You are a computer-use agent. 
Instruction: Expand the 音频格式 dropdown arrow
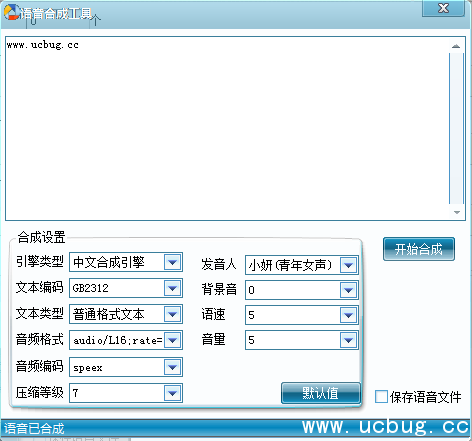tap(173, 340)
